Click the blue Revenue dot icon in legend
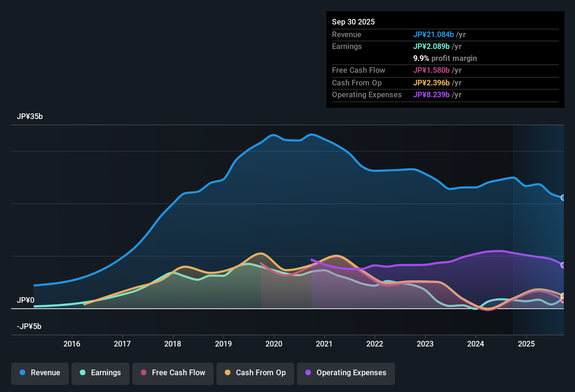Screen dimensions: 575x392 coord(22,373)
